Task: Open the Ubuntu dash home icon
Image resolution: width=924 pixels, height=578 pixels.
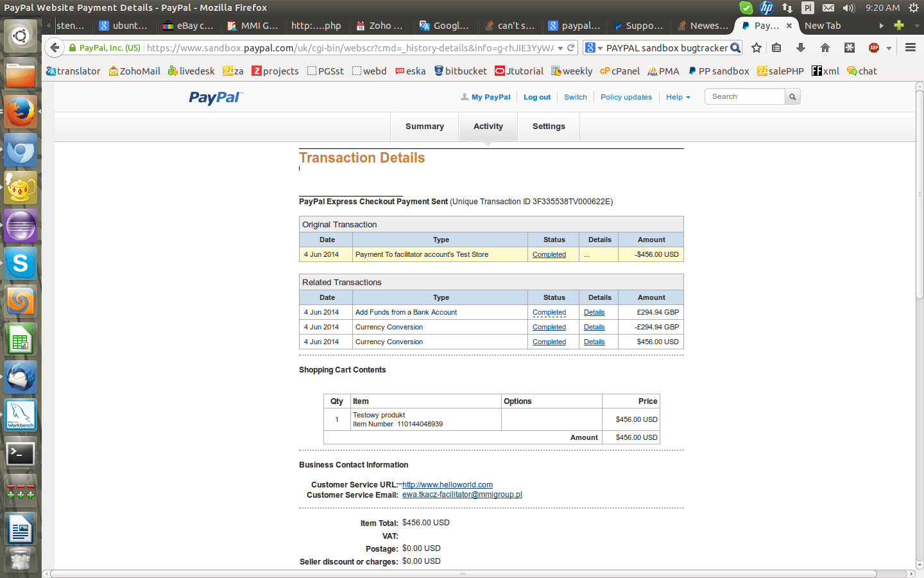Action: 21,36
